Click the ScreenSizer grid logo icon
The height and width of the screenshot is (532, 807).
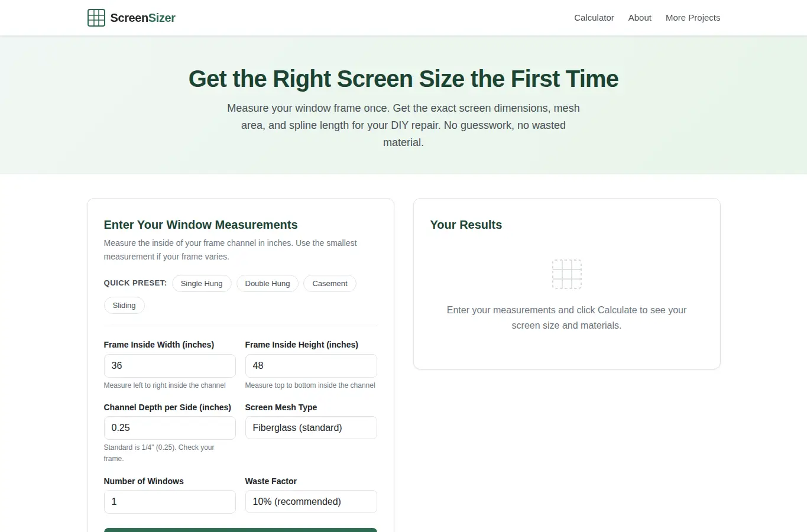coord(96,18)
